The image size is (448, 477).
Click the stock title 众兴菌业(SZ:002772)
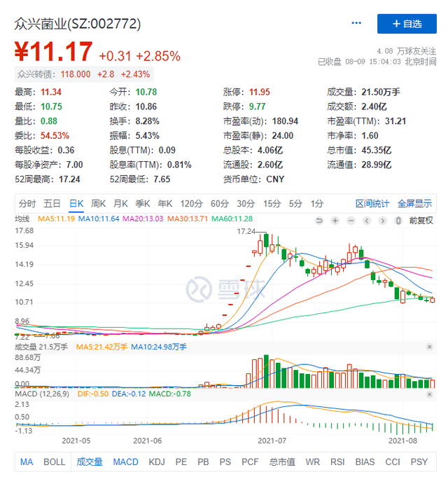[78, 24]
